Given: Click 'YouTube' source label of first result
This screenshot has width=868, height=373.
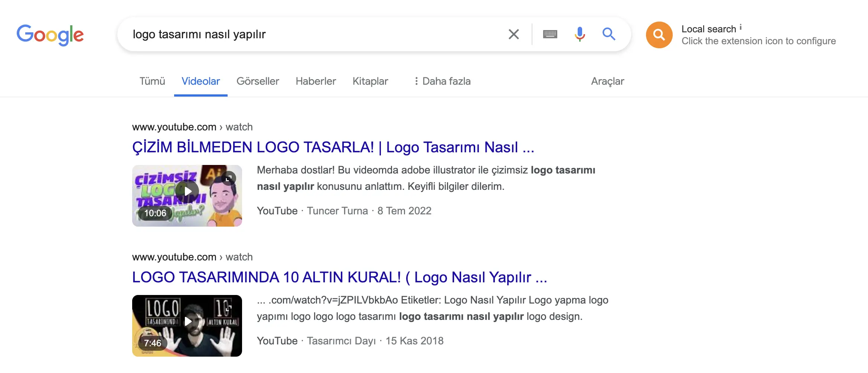Looking at the screenshot, I should pos(277,211).
